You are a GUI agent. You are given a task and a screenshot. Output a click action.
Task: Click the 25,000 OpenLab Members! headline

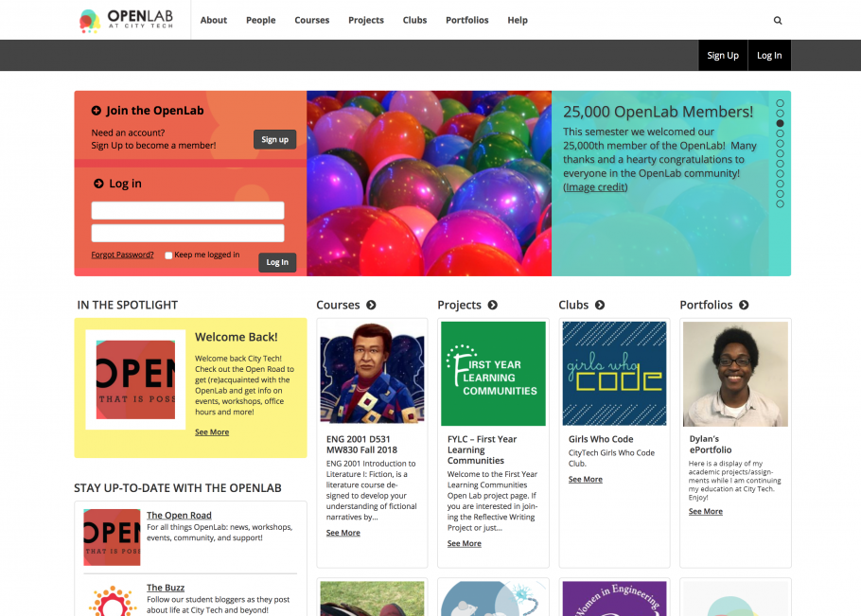pyautogui.click(x=658, y=112)
